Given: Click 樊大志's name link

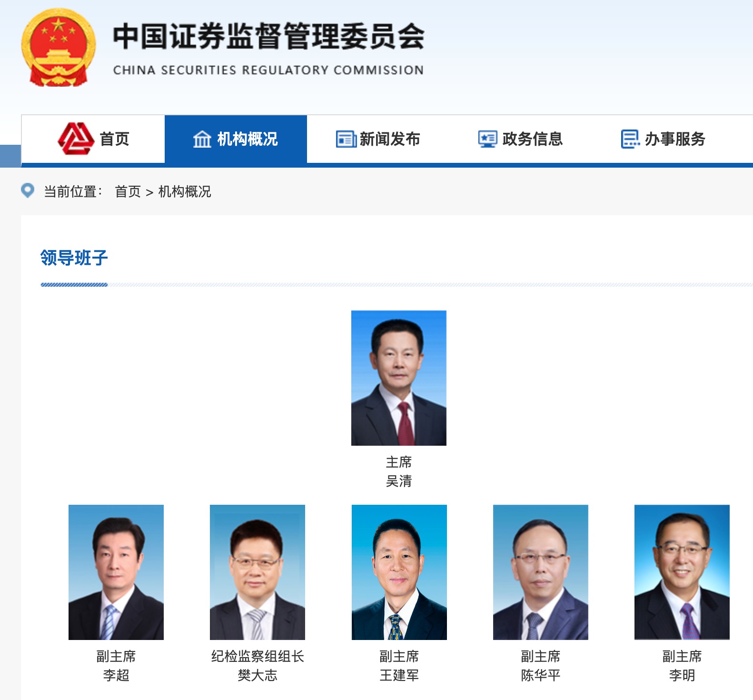Looking at the screenshot, I should (x=258, y=675).
